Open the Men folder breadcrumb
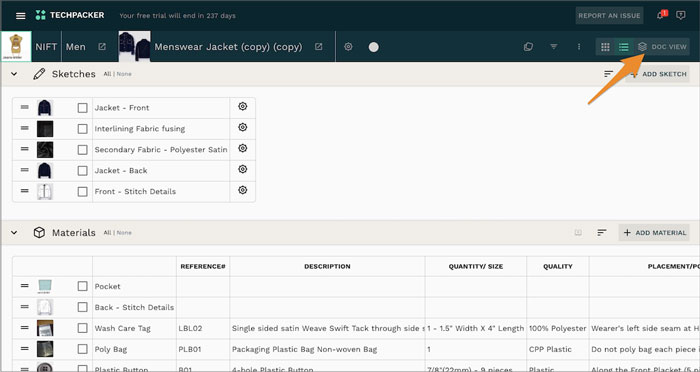 pos(76,46)
